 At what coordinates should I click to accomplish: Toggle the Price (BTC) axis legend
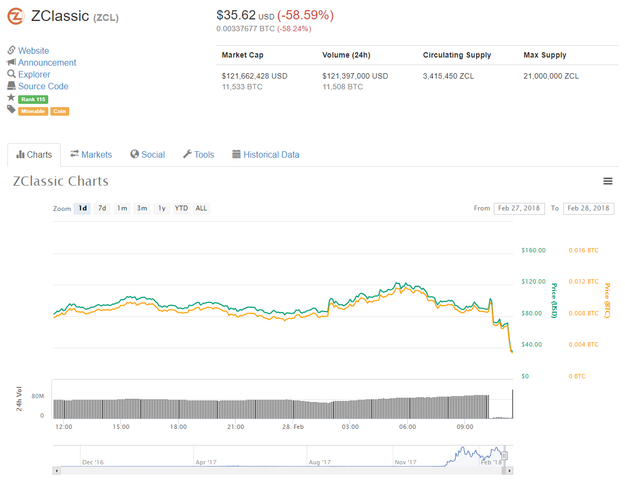607,301
